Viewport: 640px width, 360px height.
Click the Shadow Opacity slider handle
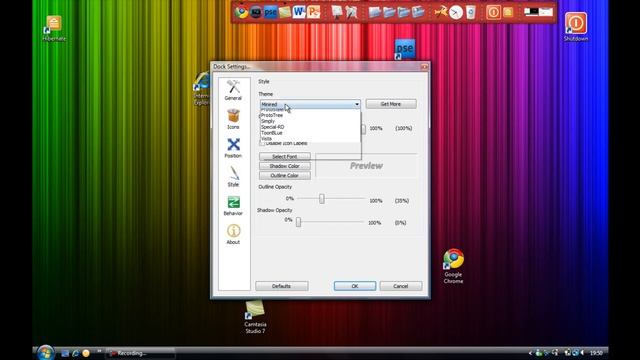pyautogui.click(x=298, y=222)
